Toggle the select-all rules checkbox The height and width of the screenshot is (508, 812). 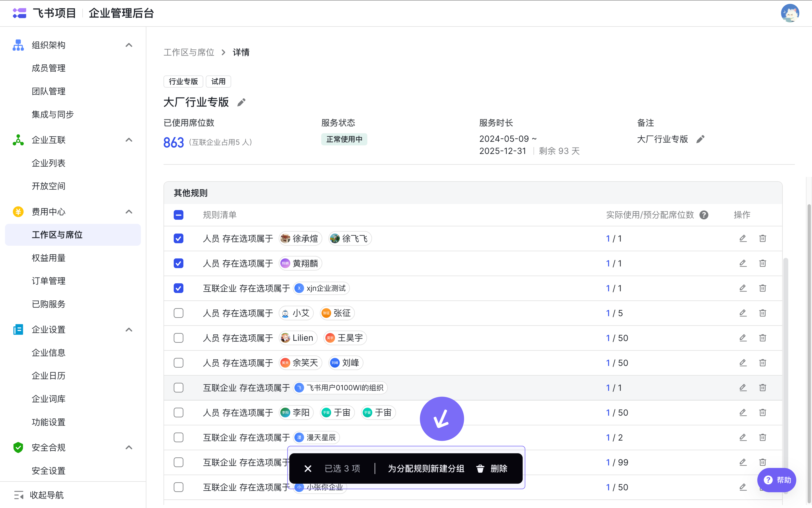coord(179,215)
